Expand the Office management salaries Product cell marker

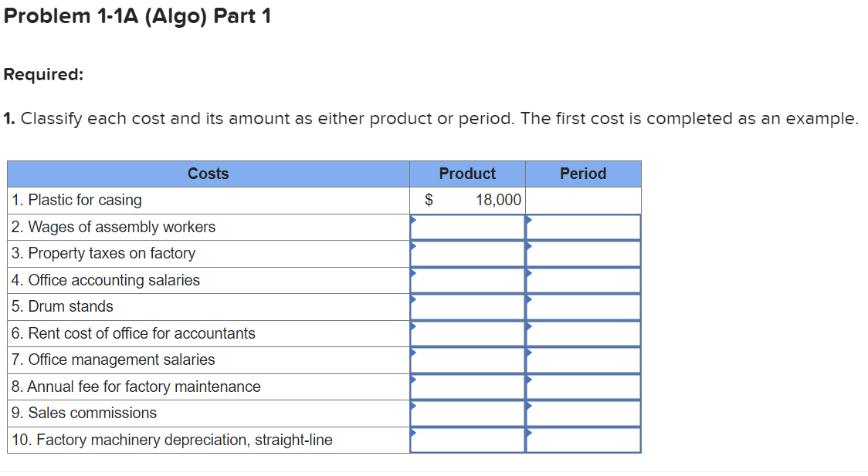(x=467, y=360)
